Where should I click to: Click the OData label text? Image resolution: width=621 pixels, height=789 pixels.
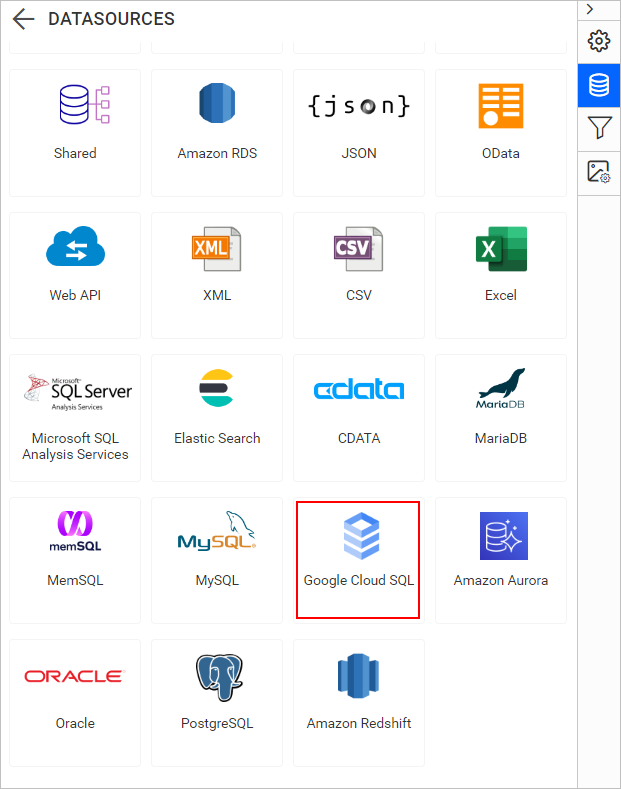(x=501, y=153)
